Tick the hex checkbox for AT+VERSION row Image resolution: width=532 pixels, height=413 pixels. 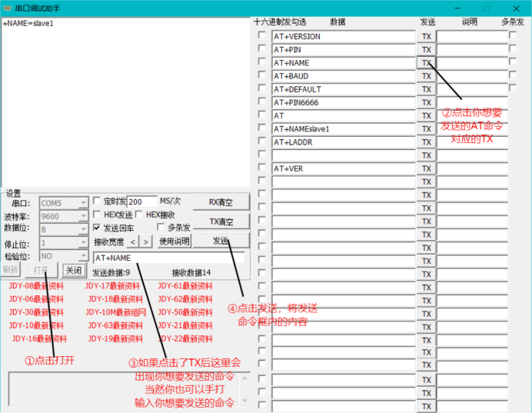click(x=261, y=35)
